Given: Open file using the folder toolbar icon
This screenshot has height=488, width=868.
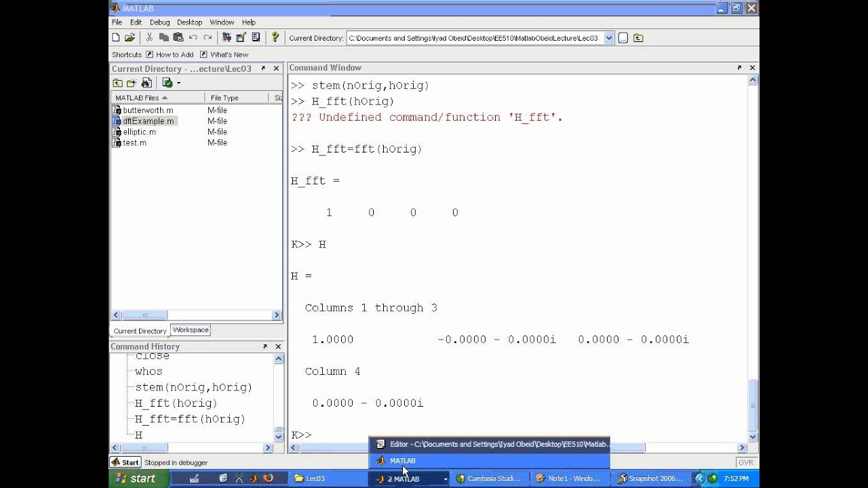Looking at the screenshot, I should click(x=130, y=38).
